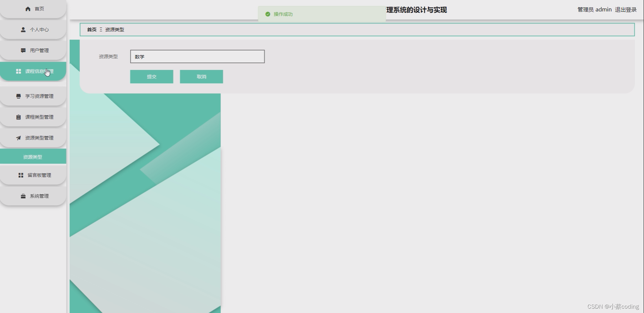Click 资源类型 in the breadcrumb
Viewport: 644px width, 313px height.
tap(115, 30)
